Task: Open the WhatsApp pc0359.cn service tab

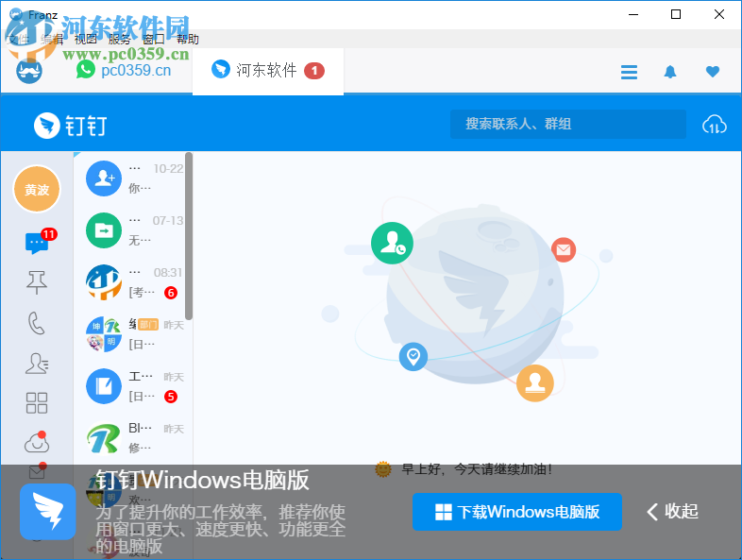Action: pyautogui.click(x=124, y=70)
